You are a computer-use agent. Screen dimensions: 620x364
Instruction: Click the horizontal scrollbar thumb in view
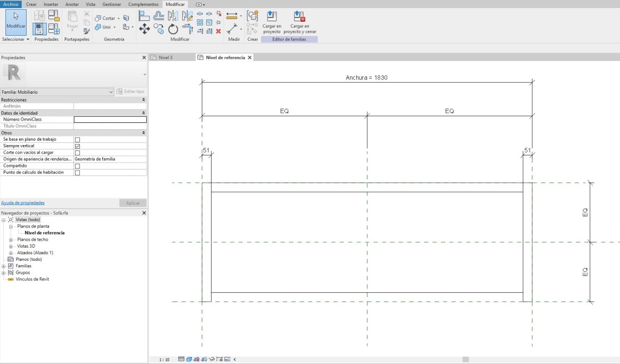point(465,359)
